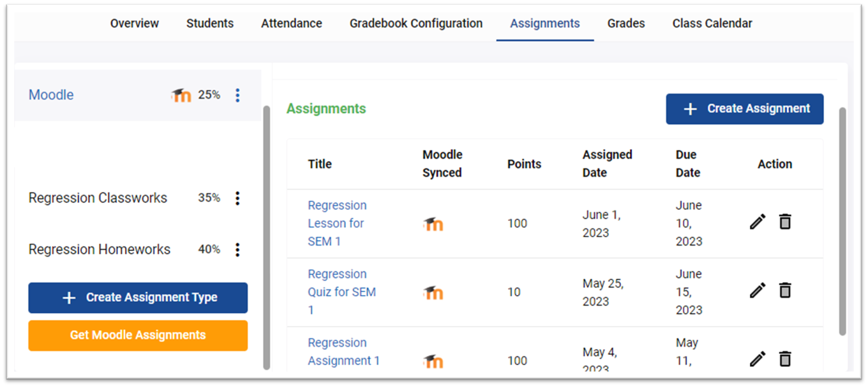Click the Create Assignment button
868x387 pixels.
(x=744, y=109)
